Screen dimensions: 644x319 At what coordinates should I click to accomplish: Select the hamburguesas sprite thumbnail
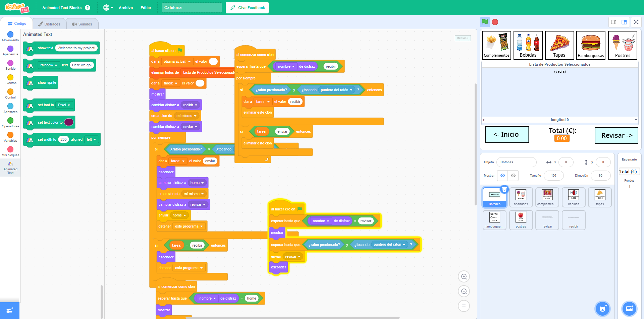coord(494,220)
